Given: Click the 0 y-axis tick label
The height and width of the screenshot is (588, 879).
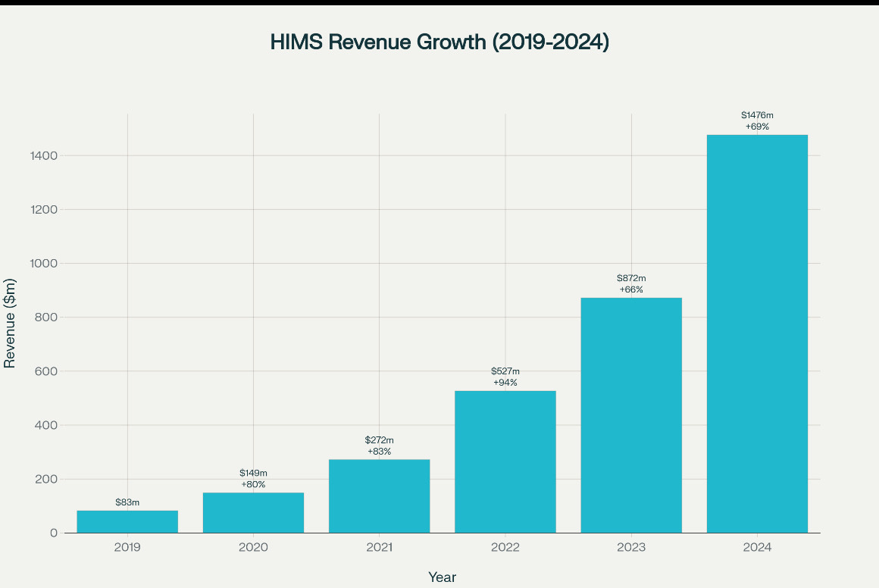Looking at the screenshot, I should (54, 533).
